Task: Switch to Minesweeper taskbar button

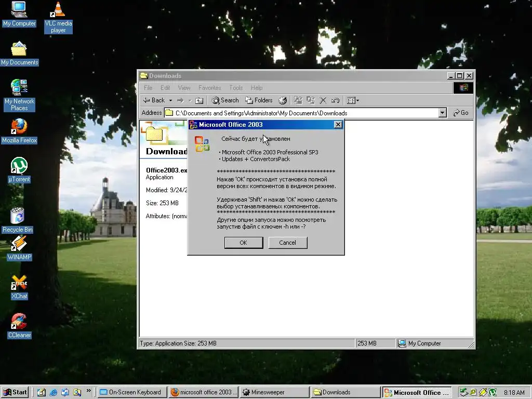Action: pyautogui.click(x=274, y=392)
